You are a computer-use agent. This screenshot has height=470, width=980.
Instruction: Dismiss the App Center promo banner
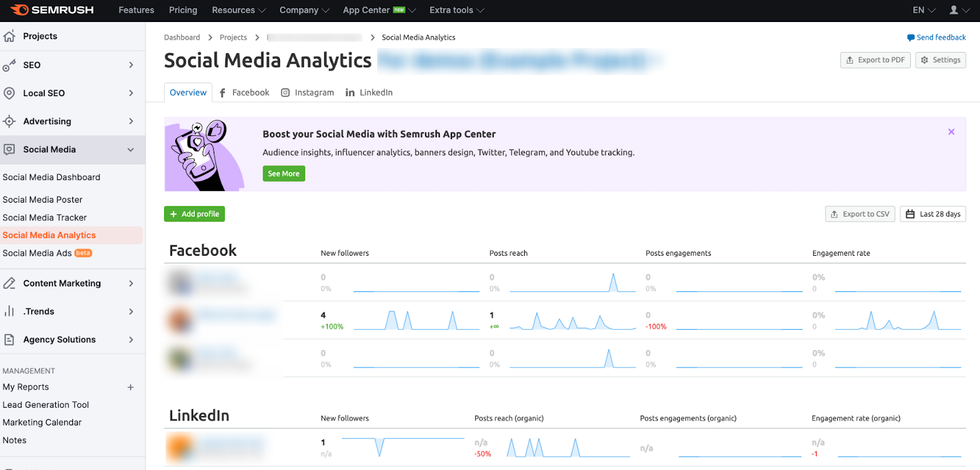951,132
